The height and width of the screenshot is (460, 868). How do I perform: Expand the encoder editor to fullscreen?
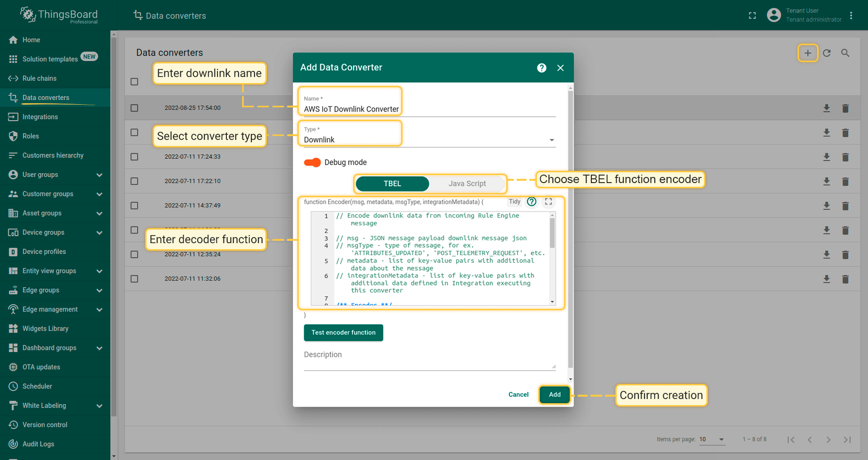548,202
